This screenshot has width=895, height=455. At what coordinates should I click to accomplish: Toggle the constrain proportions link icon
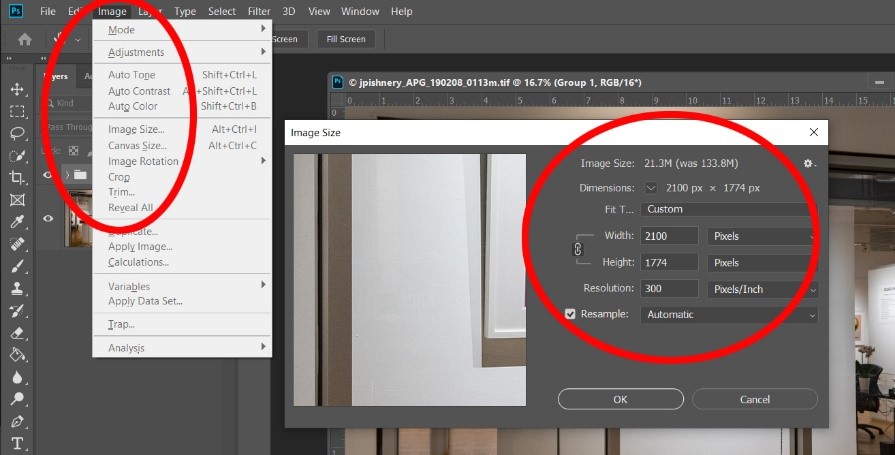[x=578, y=249]
